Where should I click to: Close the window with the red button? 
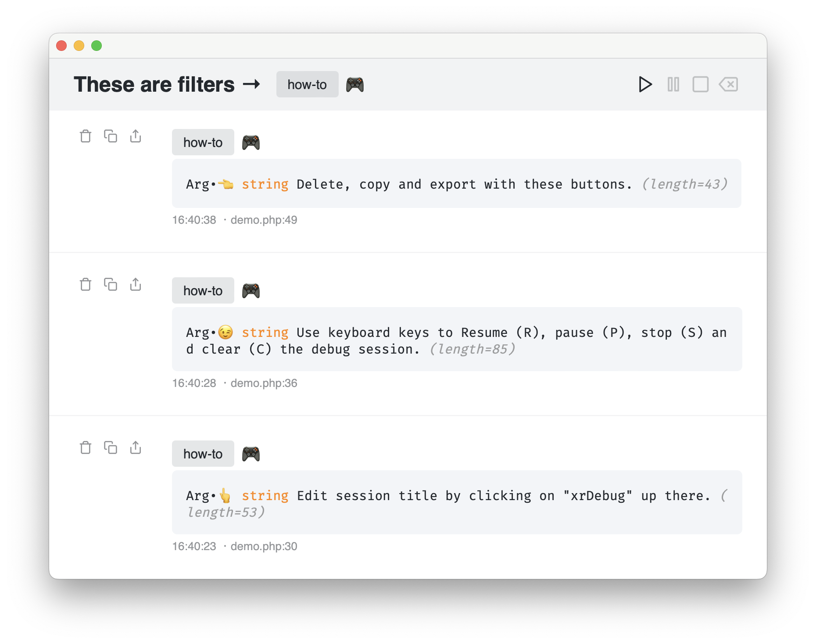pos(61,46)
